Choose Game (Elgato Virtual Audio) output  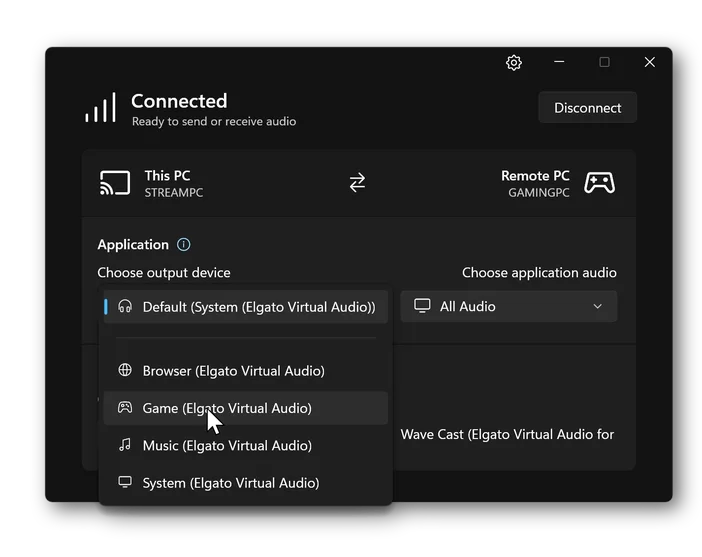[245, 408]
